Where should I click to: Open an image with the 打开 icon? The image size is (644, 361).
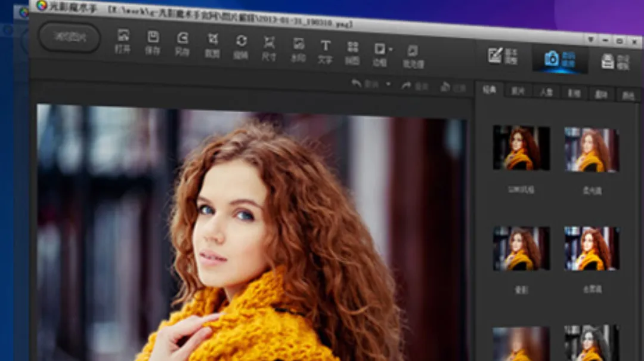coord(123,41)
